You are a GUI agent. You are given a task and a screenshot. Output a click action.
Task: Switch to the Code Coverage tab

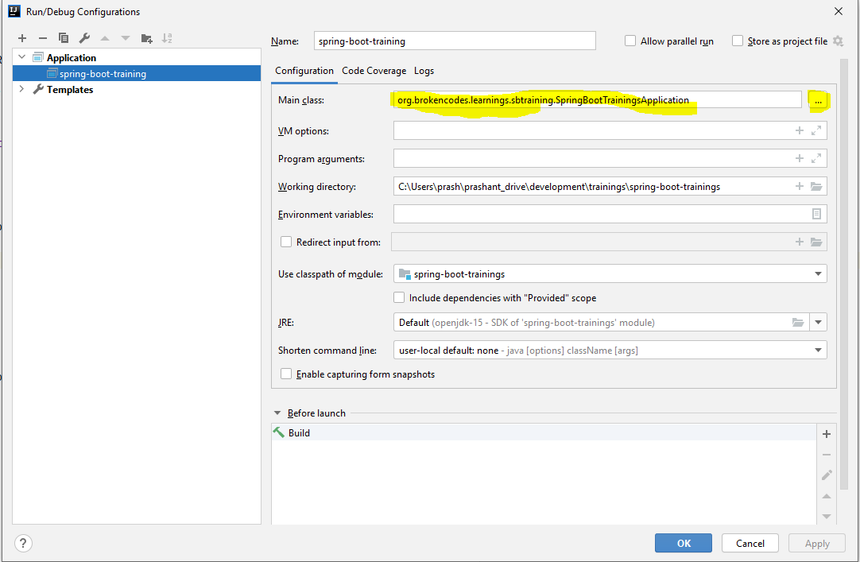[374, 71]
